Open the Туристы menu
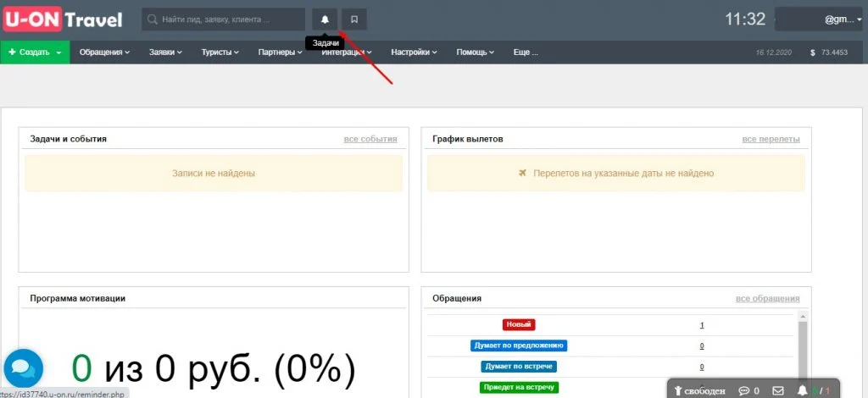 (220, 53)
